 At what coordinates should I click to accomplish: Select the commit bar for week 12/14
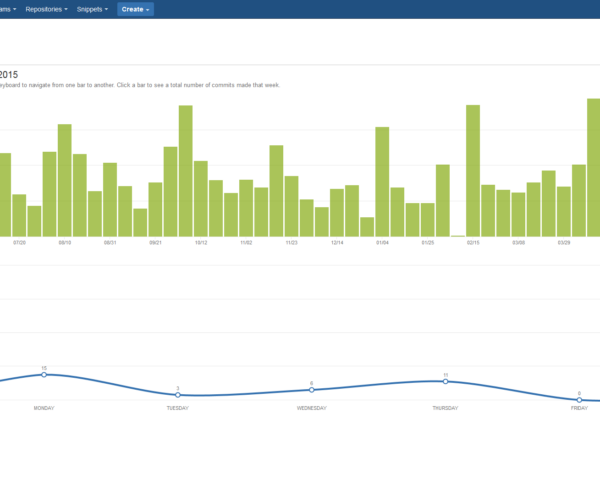[337, 212]
